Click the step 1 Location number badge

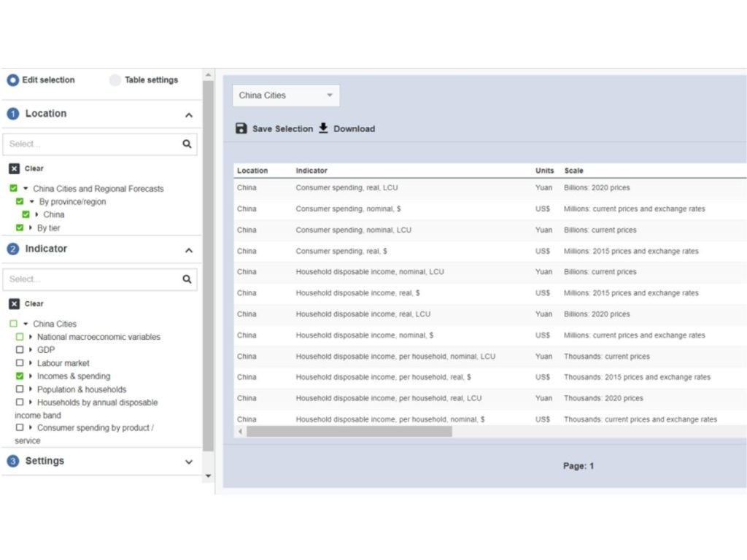tap(12, 114)
